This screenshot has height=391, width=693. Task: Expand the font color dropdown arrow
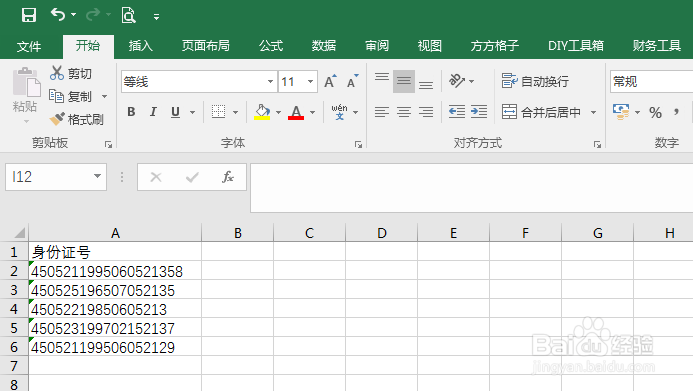click(312, 112)
